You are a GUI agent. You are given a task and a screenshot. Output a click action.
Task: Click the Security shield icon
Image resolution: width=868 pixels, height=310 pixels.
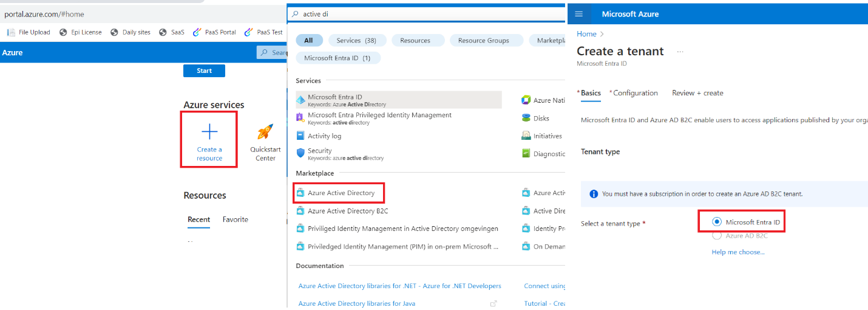pos(300,154)
